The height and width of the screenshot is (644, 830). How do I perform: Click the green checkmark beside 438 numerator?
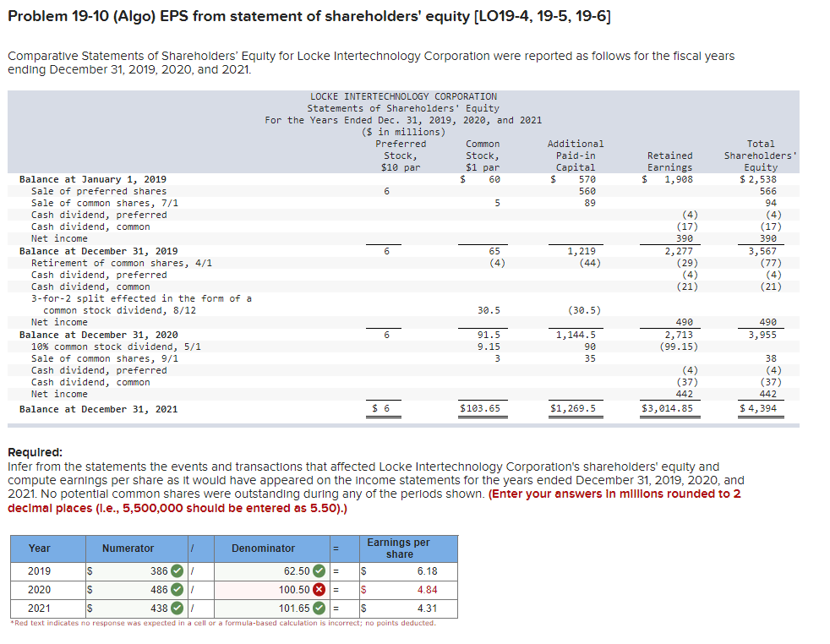point(177,606)
